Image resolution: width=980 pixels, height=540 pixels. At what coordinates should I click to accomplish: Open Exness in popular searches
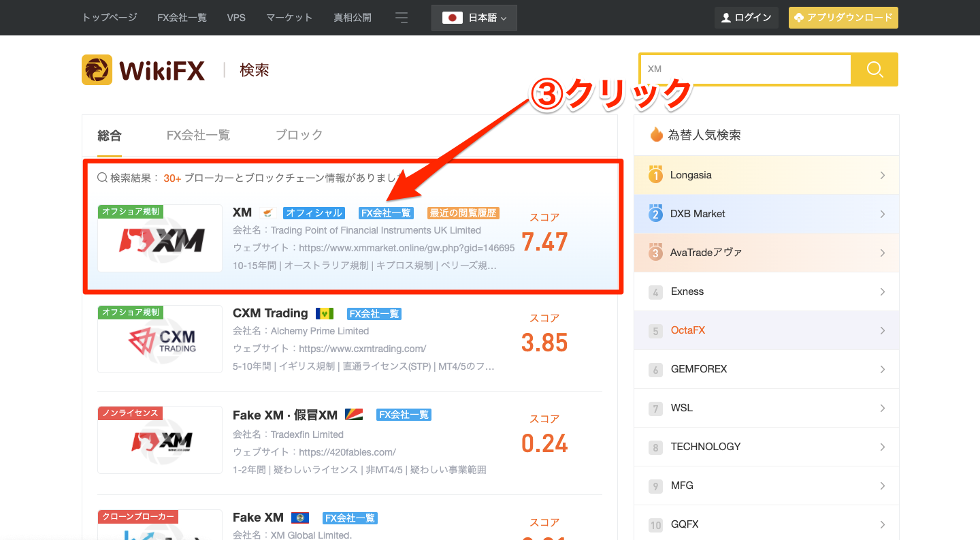(687, 291)
